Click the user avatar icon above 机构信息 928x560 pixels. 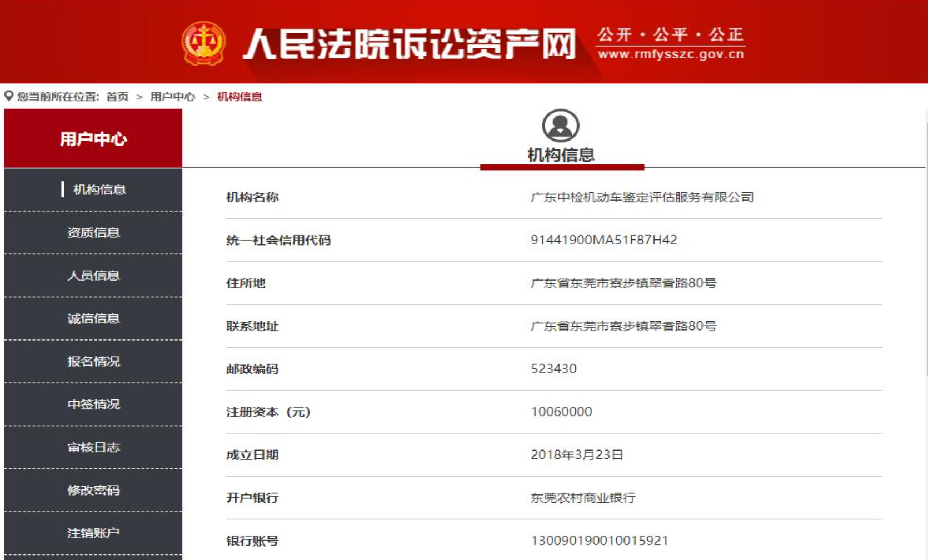point(560,126)
